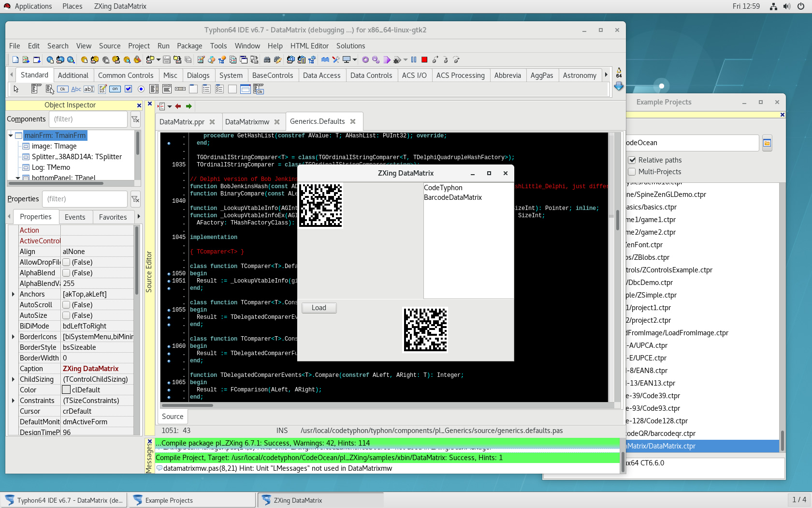Click the wrench tools options icon

point(336,60)
